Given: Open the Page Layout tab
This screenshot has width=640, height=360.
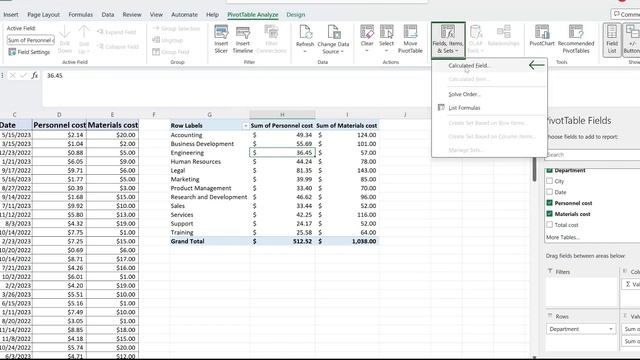Looking at the screenshot, I should click(x=43, y=15).
